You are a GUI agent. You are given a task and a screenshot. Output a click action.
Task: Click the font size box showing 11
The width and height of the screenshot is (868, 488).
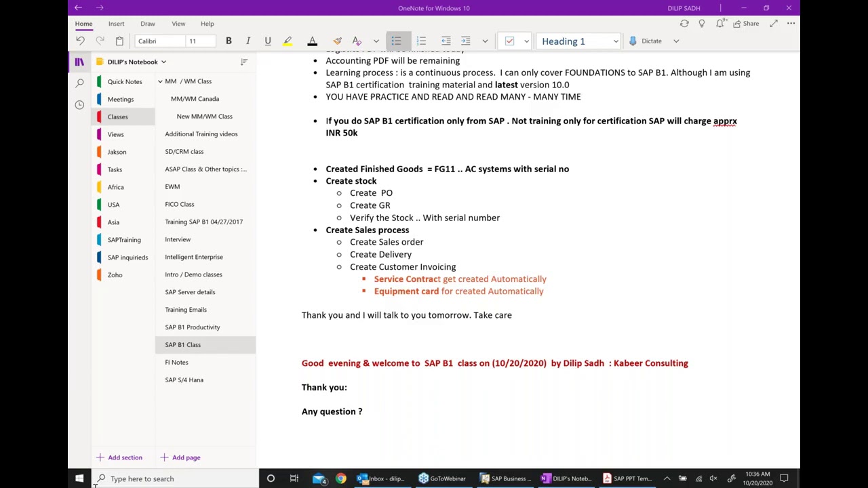(201, 41)
